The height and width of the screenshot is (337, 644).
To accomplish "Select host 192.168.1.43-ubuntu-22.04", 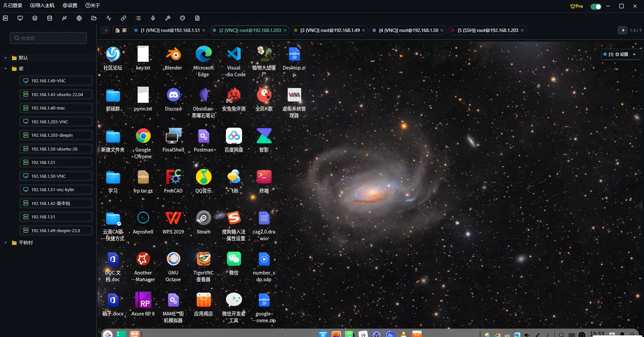I will click(x=56, y=94).
